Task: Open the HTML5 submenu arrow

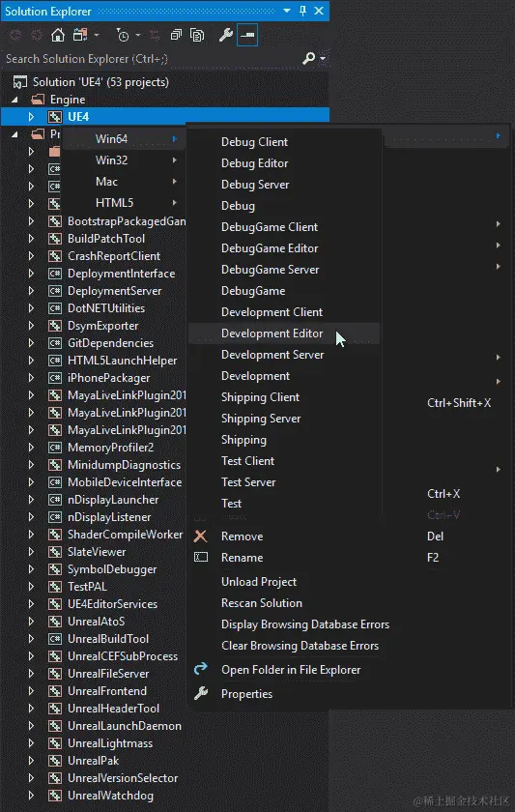Action: (x=175, y=202)
